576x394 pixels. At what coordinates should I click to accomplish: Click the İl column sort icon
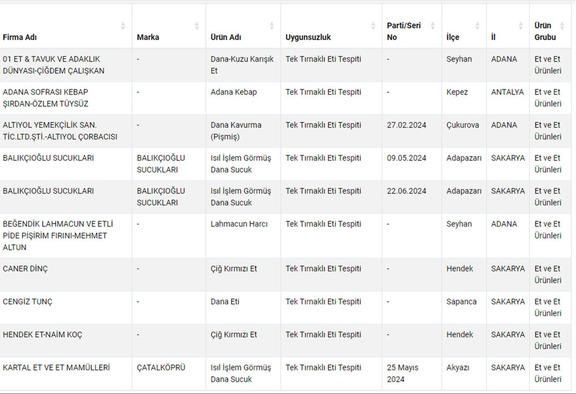[521, 26]
